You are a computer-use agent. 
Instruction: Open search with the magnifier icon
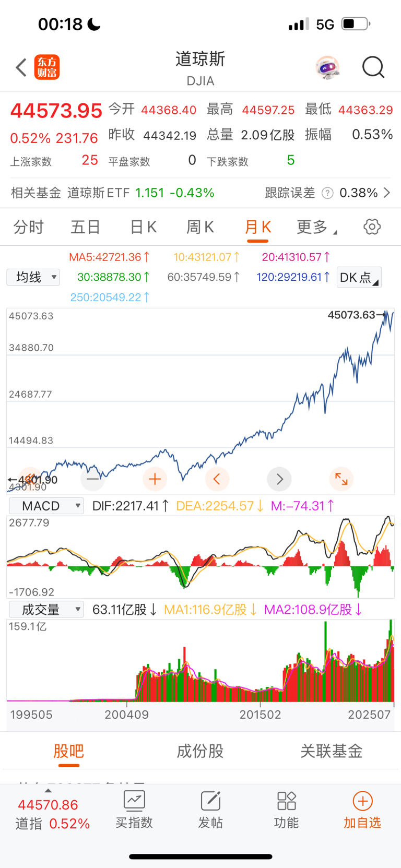373,68
